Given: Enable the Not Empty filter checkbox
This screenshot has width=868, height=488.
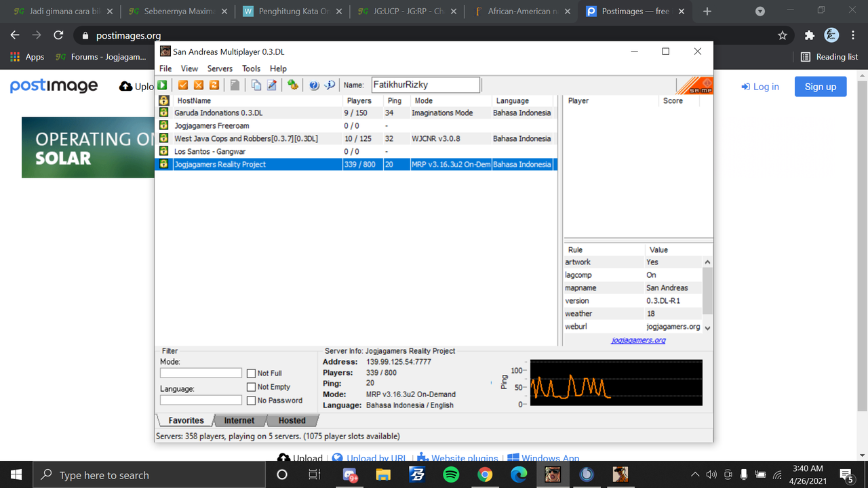Looking at the screenshot, I should [x=251, y=387].
